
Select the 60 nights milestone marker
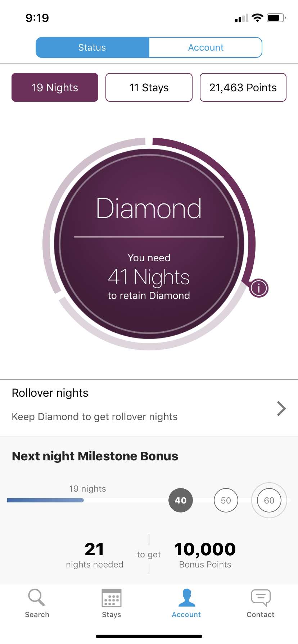[269, 500]
